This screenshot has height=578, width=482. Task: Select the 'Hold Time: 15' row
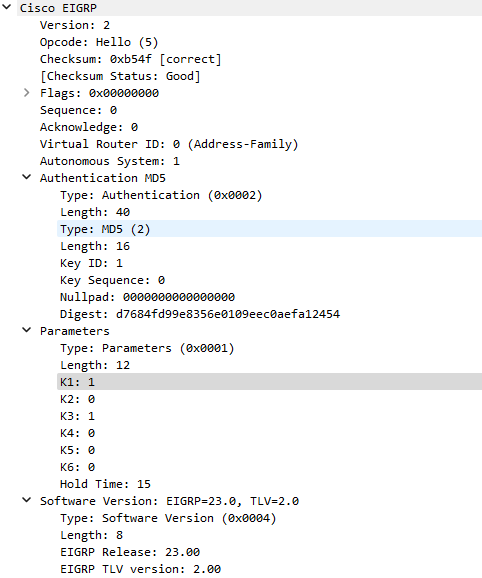pos(105,484)
